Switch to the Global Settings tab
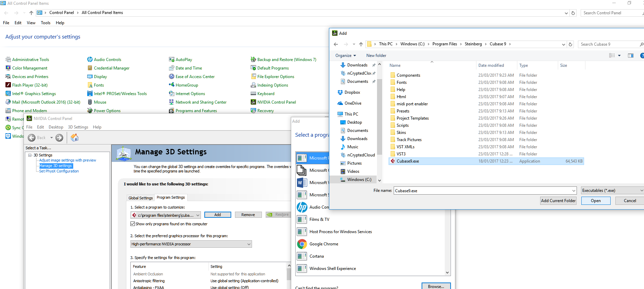The image size is (644, 289). pyautogui.click(x=140, y=198)
